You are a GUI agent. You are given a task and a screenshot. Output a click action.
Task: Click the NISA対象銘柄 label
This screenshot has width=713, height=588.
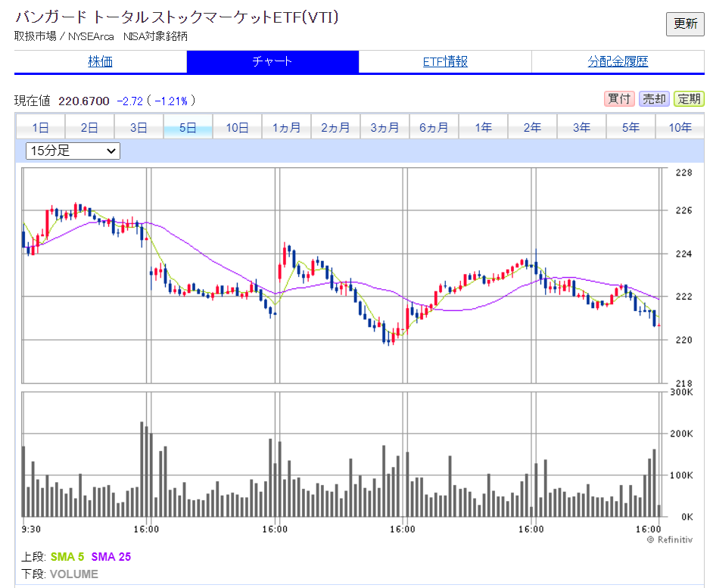coord(155,36)
